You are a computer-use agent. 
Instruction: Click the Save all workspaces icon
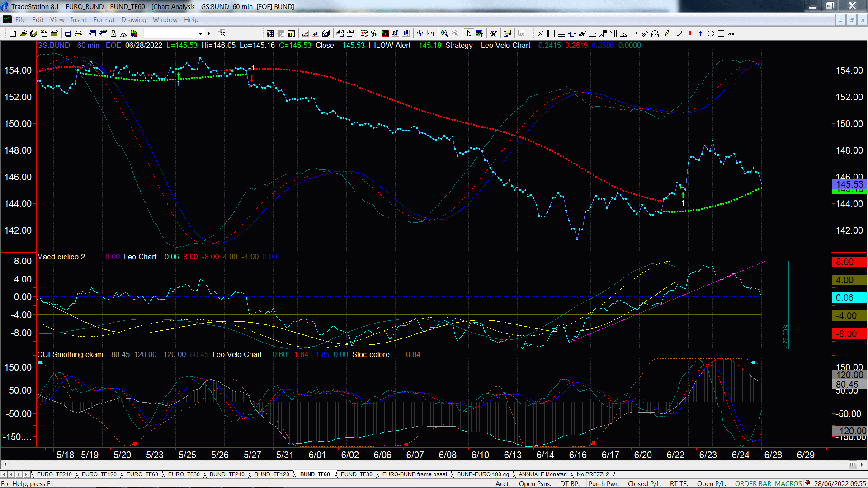[x=33, y=33]
